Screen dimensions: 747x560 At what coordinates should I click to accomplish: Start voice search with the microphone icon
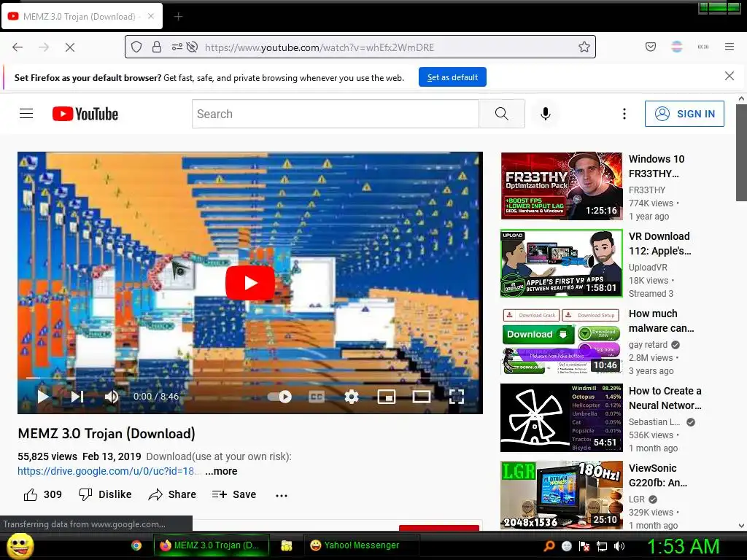click(x=546, y=114)
